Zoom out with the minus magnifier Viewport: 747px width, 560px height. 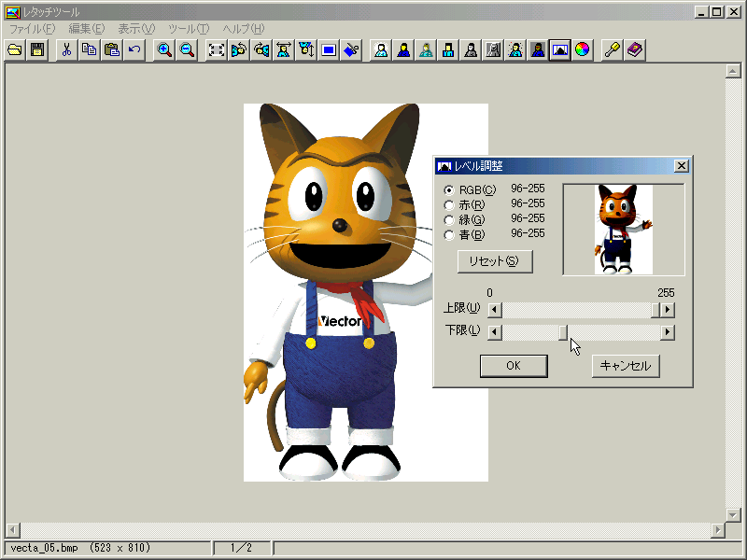pyautogui.click(x=187, y=49)
